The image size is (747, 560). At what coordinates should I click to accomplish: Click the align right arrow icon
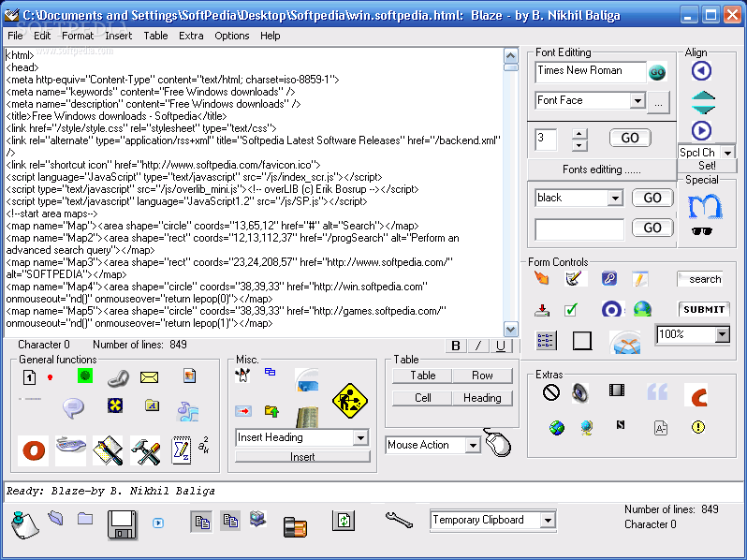[x=701, y=130]
